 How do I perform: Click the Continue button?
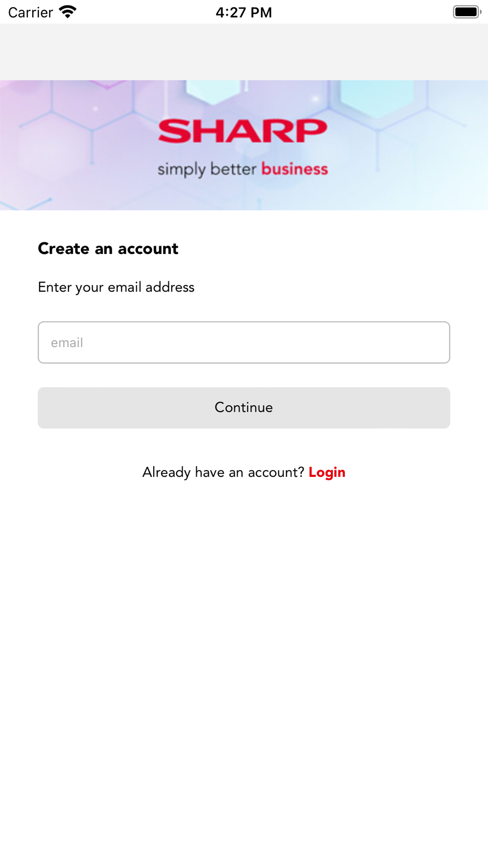pyautogui.click(x=244, y=408)
